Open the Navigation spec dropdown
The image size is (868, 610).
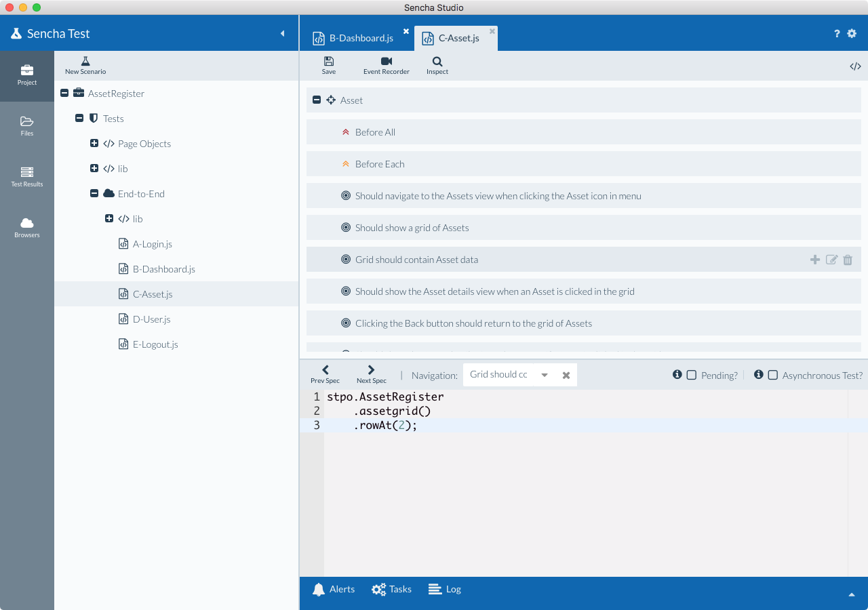[545, 374]
